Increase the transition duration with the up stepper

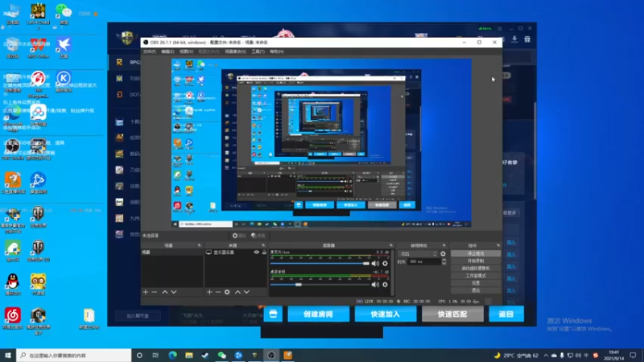tap(444, 260)
